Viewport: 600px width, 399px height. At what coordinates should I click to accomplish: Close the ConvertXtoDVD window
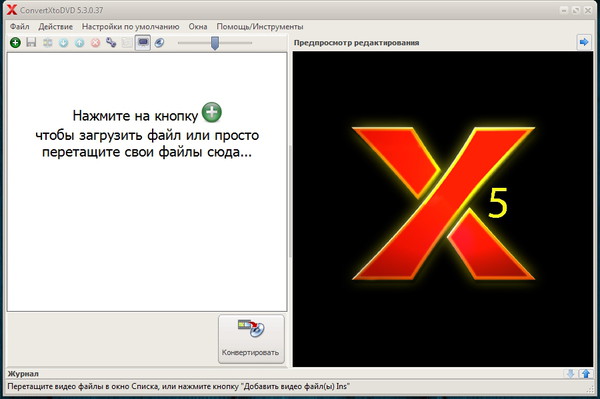click(x=588, y=10)
